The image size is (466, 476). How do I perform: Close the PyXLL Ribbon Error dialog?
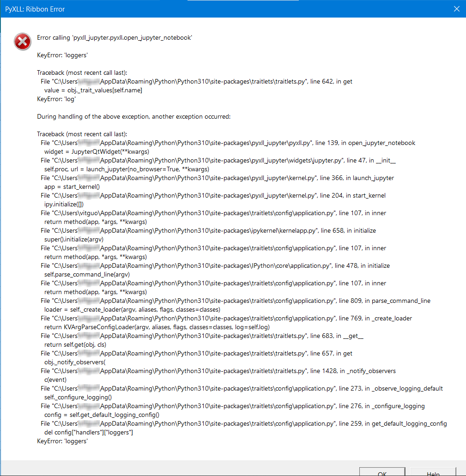pos(457,9)
